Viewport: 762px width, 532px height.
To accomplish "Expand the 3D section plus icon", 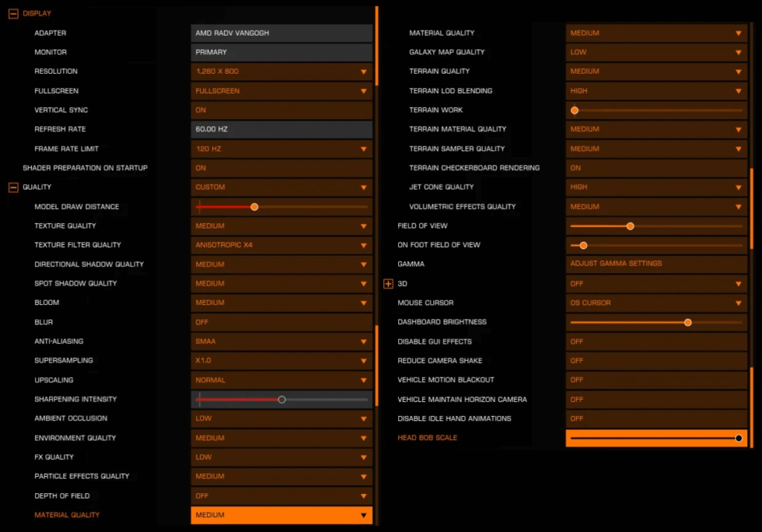I will coord(388,283).
